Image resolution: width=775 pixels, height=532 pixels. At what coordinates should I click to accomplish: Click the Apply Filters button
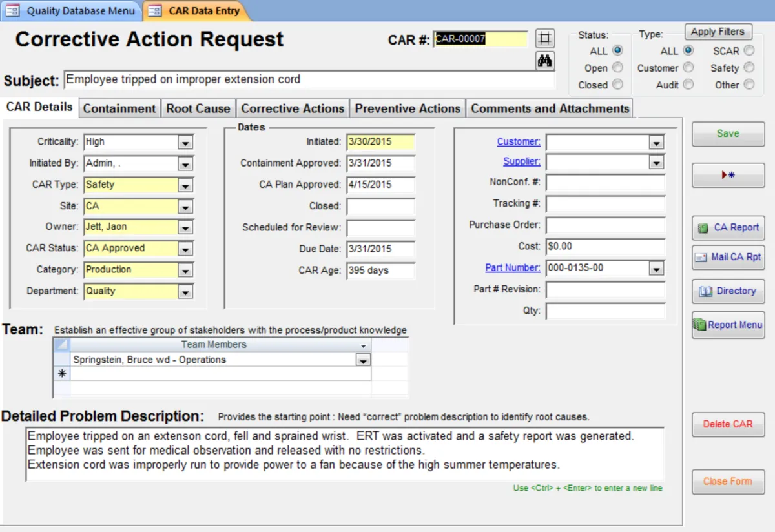(x=718, y=32)
